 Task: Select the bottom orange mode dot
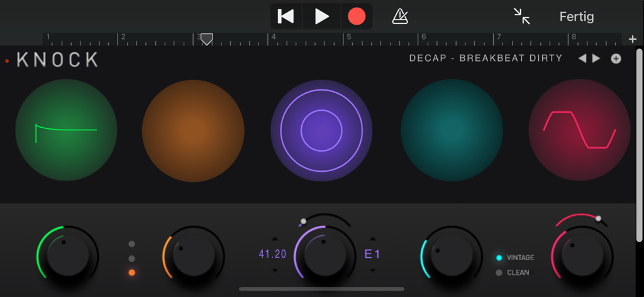click(x=131, y=272)
